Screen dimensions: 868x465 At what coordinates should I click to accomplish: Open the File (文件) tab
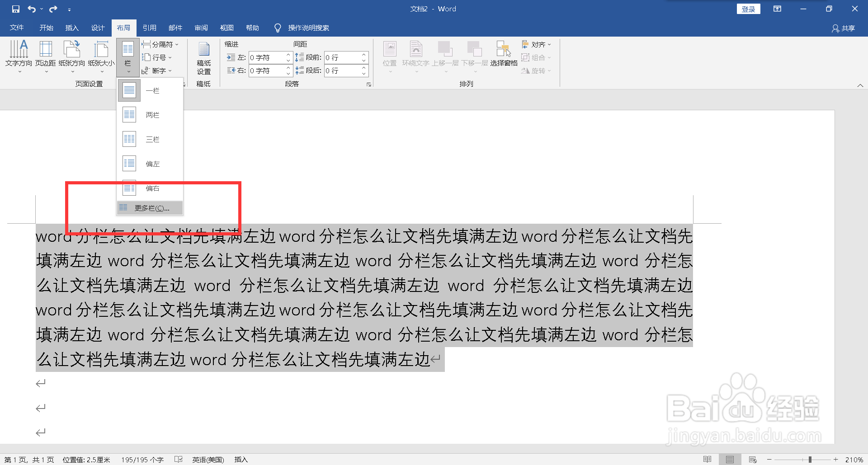click(x=17, y=28)
